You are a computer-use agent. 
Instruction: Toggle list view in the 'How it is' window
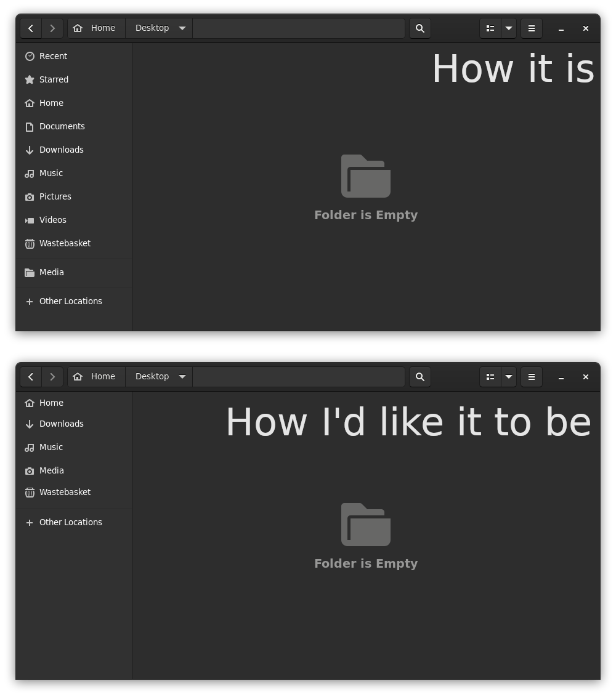[490, 28]
